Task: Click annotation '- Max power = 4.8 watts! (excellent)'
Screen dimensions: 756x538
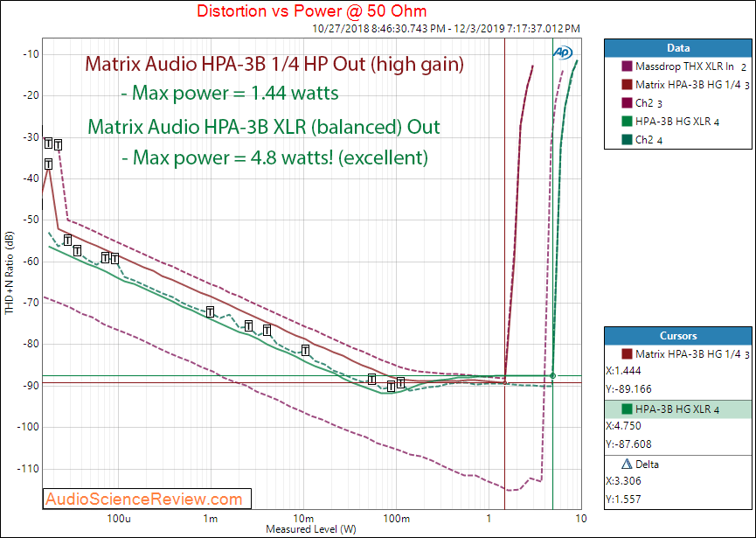Action: [x=274, y=157]
